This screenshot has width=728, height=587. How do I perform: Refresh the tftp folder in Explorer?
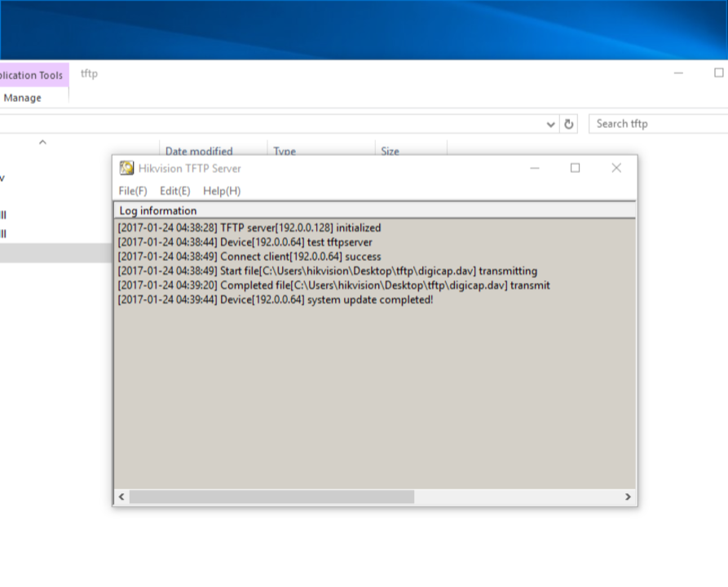pos(568,124)
